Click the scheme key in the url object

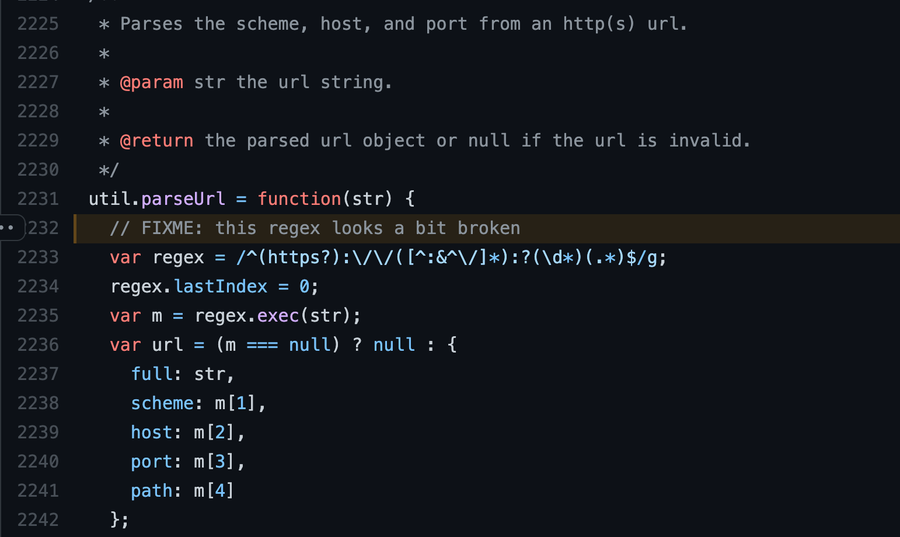(x=162, y=403)
